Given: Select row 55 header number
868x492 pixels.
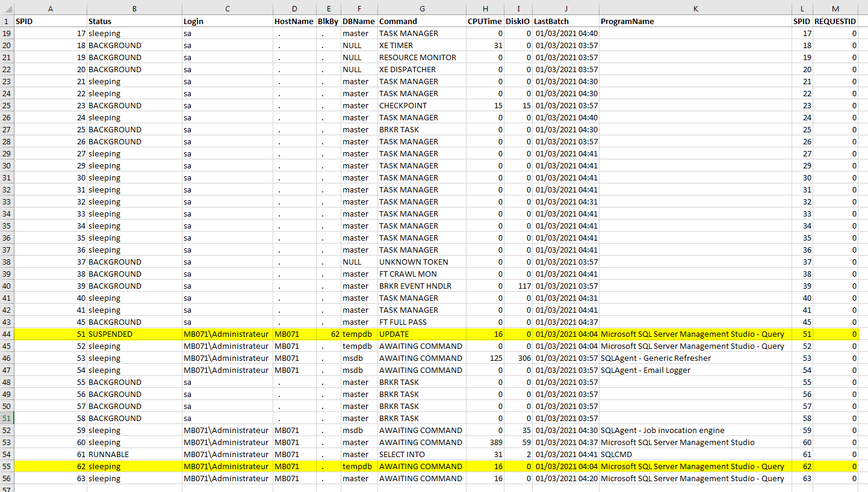Looking at the screenshot, I should 7,466.
